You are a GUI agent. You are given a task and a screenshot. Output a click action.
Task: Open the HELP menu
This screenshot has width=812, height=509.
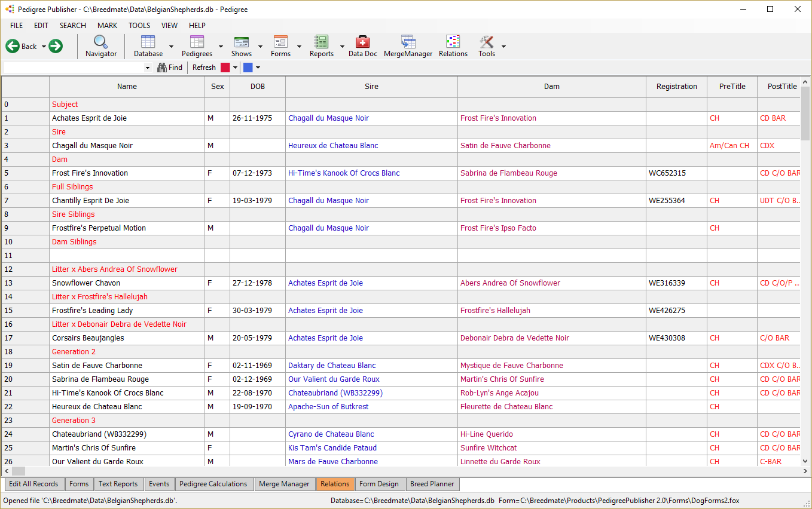click(197, 26)
